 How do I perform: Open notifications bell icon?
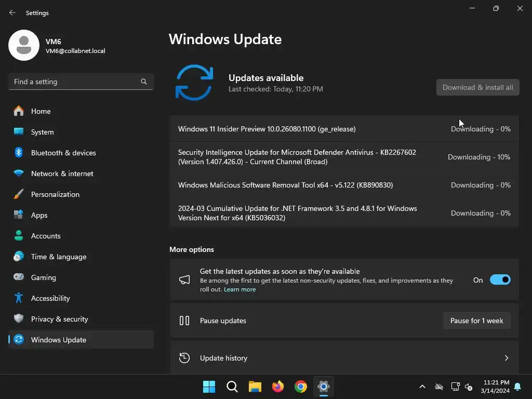pyautogui.click(x=518, y=387)
